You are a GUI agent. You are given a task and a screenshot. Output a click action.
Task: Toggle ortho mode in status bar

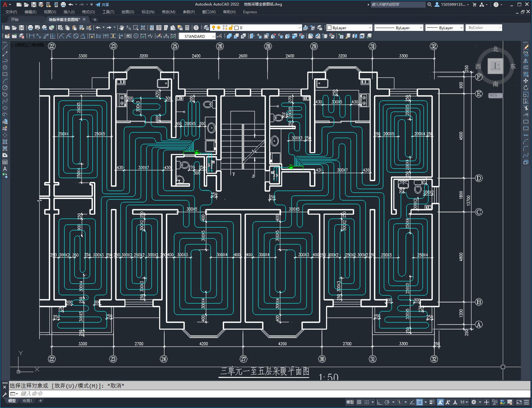(380, 402)
